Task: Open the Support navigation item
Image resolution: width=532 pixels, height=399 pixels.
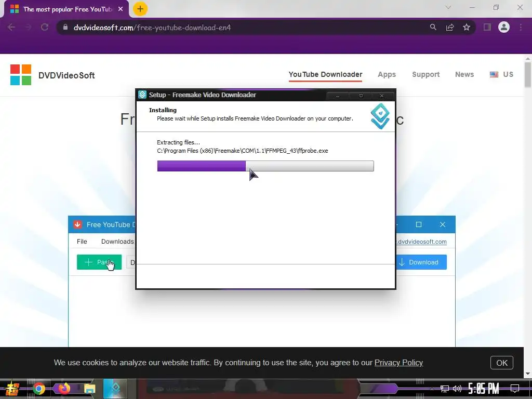Action: click(x=426, y=74)
